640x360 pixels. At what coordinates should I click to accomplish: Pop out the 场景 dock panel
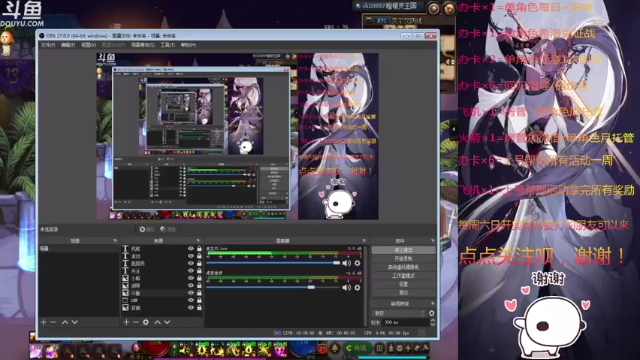point(115,241)
